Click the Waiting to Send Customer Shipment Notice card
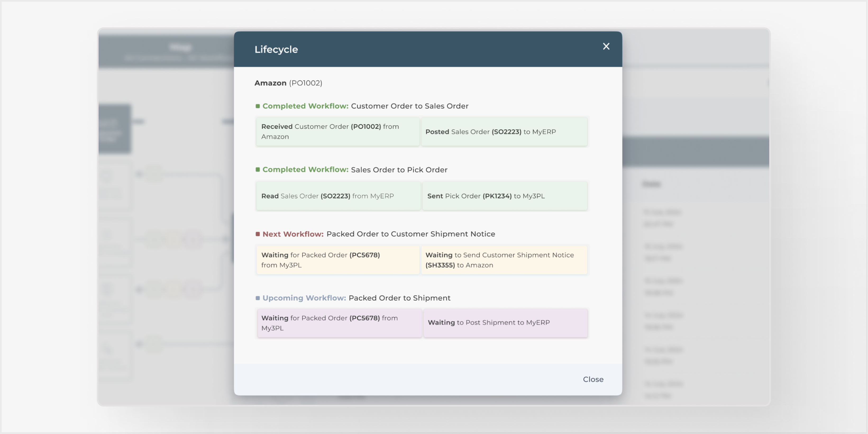Image resolution: width=868 pixels, height=434 pixels. [x=504, y=260]
